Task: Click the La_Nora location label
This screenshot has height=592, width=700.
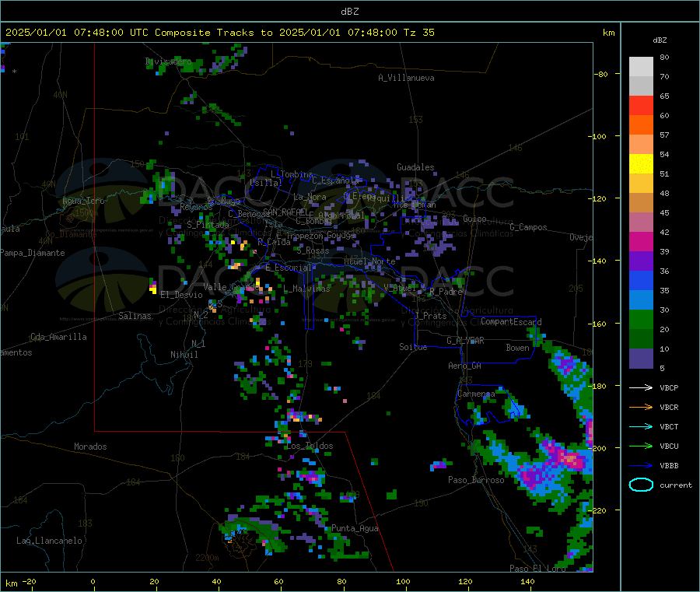Action: click(x=310, y=197)
